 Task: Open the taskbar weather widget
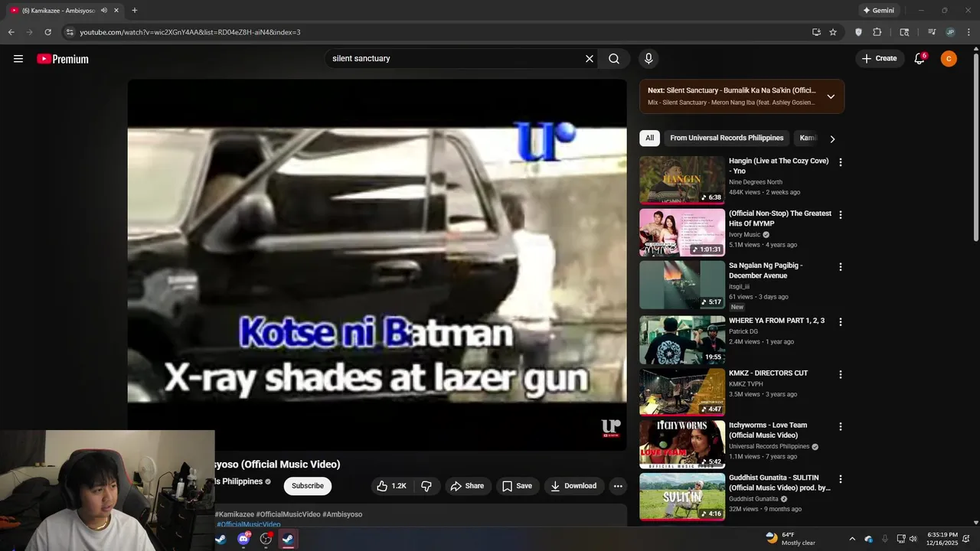[790, 539]
